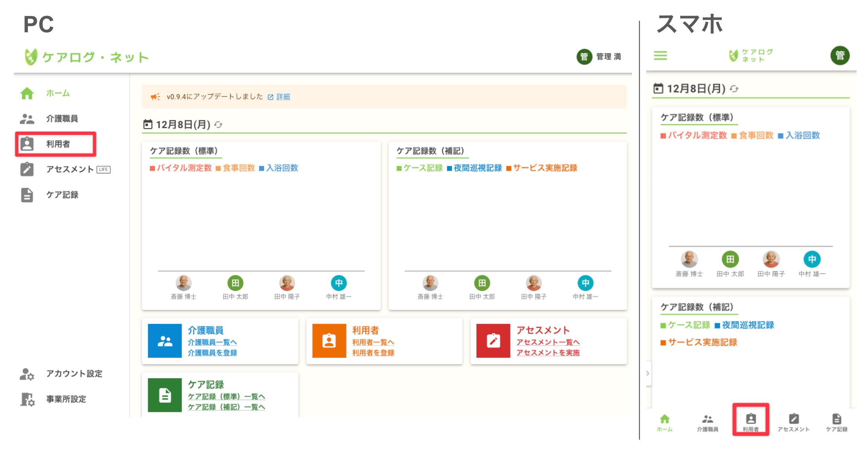Select 利用者 in the smartphone bottom tab bar
868x452 pixels.
750,423
